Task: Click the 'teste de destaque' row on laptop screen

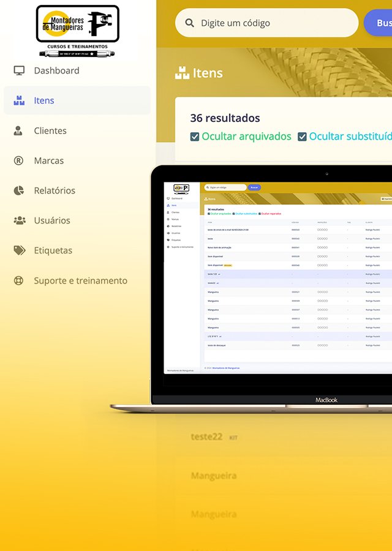Action: pos(298,345)
